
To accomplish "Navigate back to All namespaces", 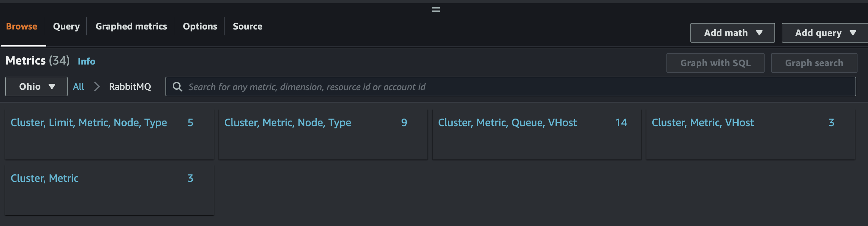I will 78,87.
